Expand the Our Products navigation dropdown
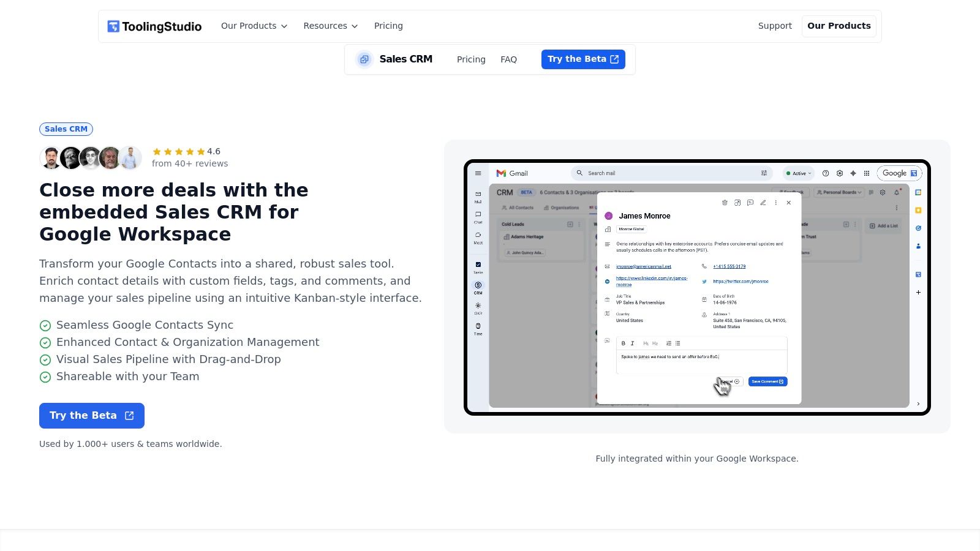 click(254, 26)
